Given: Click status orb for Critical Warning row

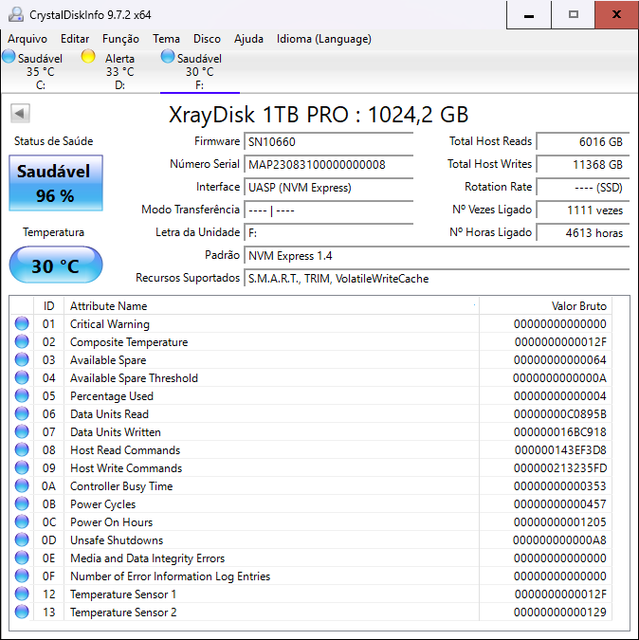Looking at the screenshot, I should [x=22, y=324].
